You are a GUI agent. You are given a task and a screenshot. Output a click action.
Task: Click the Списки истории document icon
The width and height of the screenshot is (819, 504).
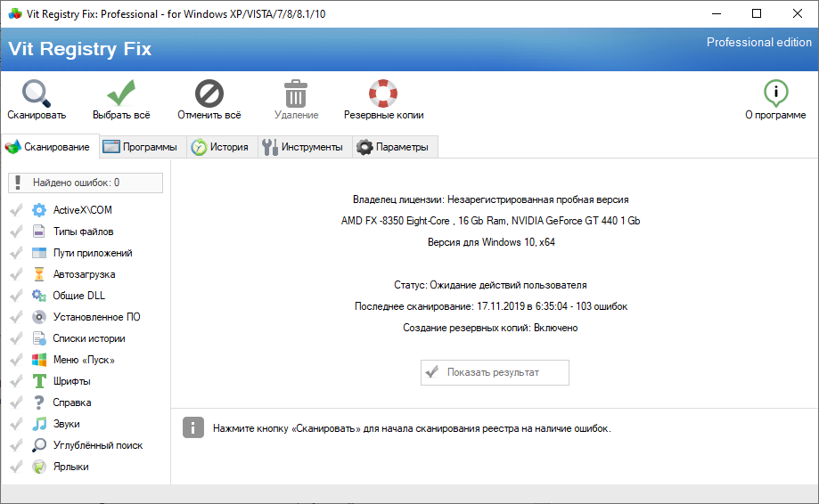[x=39, y=338]
